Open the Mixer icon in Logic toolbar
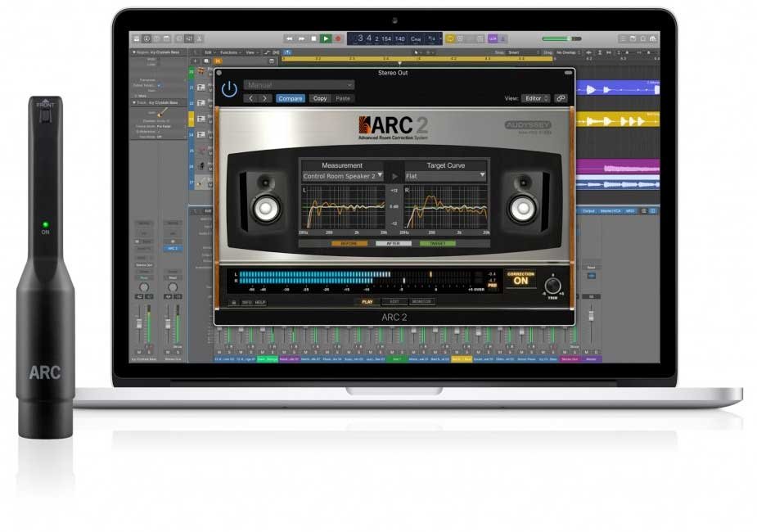The height and width of the screenshot is (532, 757). 189,38
